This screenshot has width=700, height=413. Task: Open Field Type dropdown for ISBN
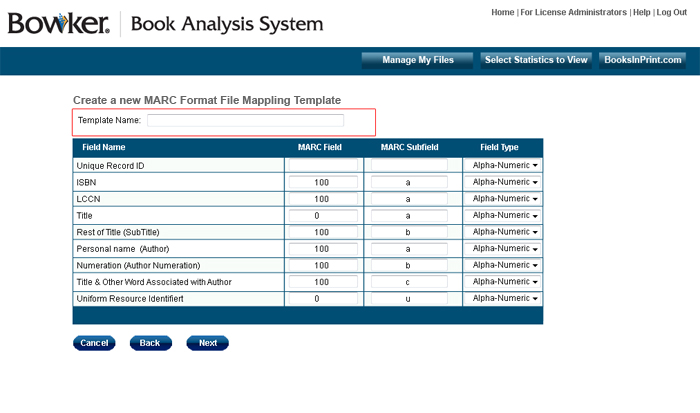click(x=502, y=182)
